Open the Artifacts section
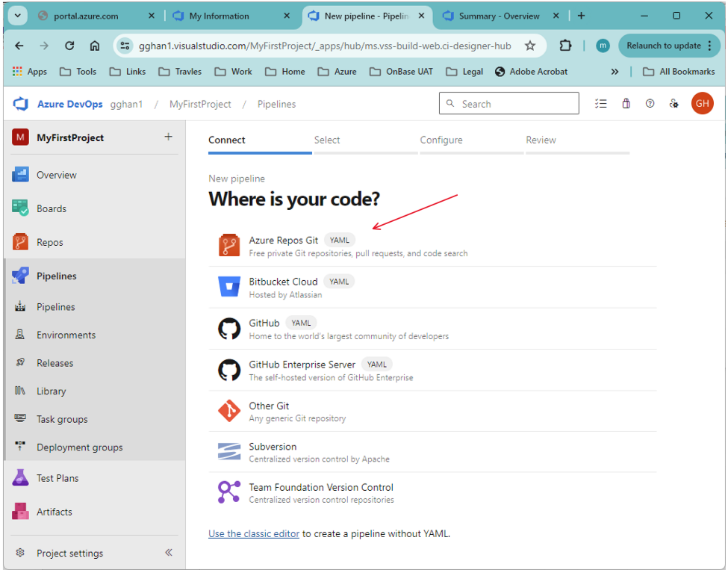The image size is (728, 570). click(x=54, y=512)
